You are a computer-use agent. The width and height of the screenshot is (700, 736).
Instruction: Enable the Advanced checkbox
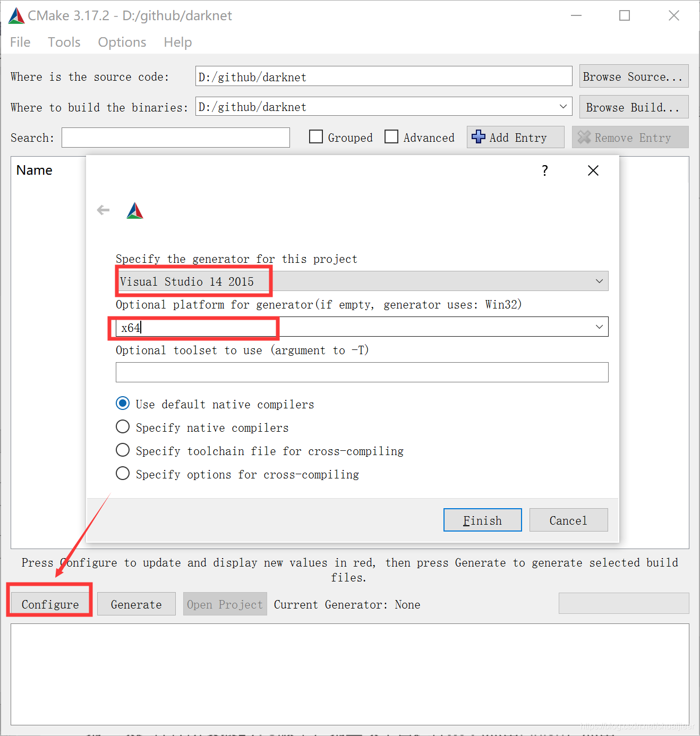click(391, 137)
